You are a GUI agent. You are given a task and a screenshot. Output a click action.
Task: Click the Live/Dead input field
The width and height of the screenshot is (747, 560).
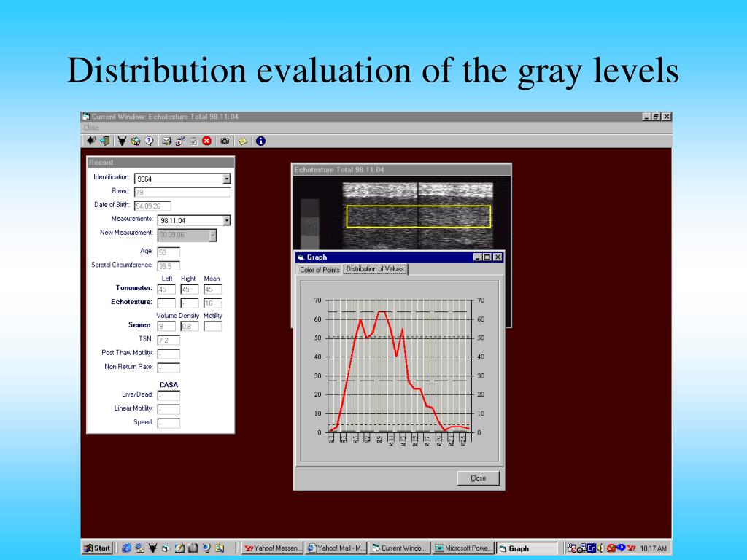tap(169, 395)
